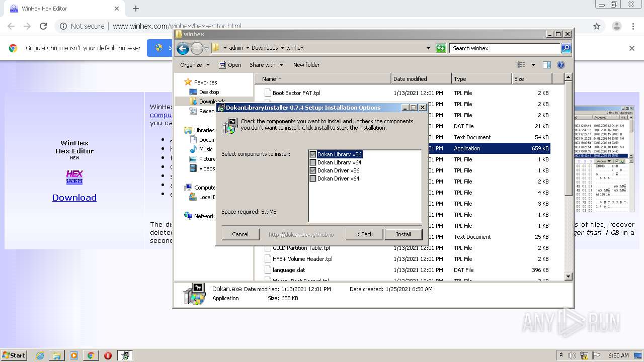
Task: Open the view options dropdown arrow
Action: tap(533, 65)
